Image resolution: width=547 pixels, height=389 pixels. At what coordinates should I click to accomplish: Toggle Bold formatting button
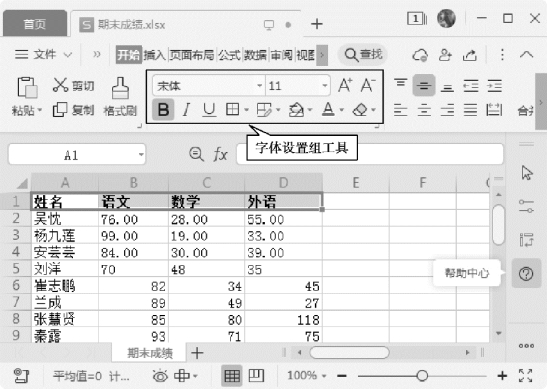pos(163,110)
